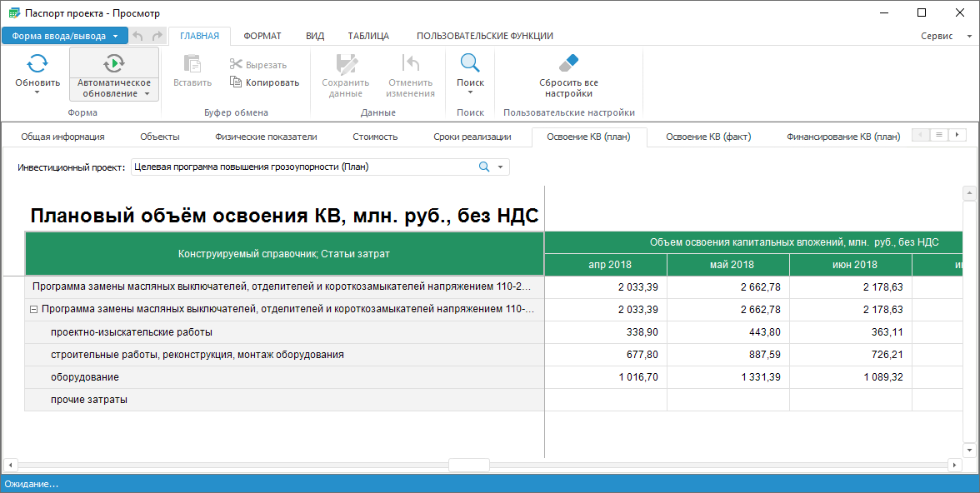Screen dimensions: 980x493
Task: Click cell value 1 089,32
Action: point(851,377)
